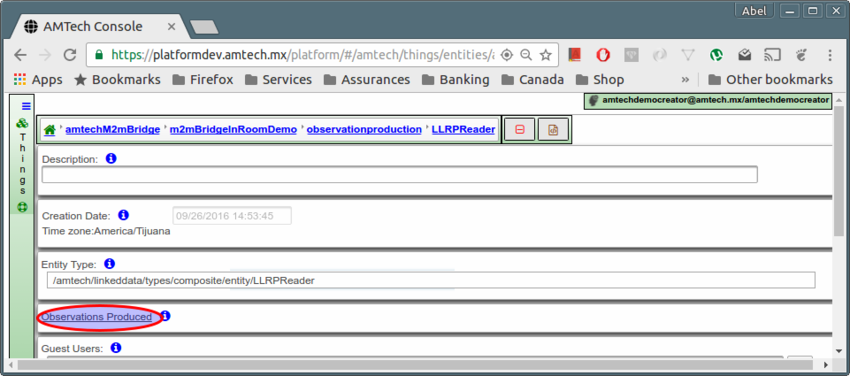Open the Observations Produced link
The height and width of the screenshot is (376, 850).
click(96, 317)
